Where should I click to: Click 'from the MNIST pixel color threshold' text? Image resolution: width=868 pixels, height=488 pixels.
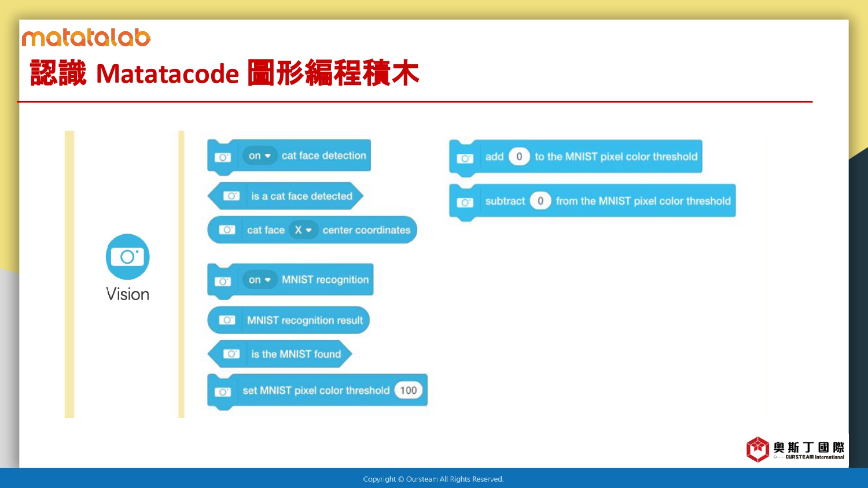[x=643, y=201]
